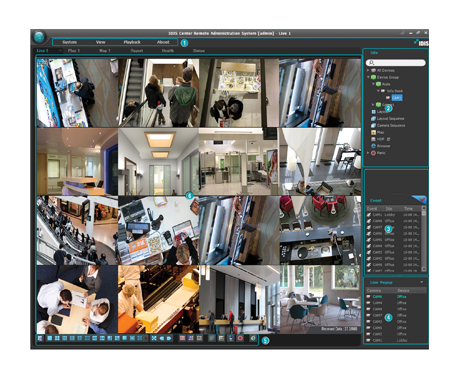Expand the Panic tree node
This screenshot has height=380, width=460.
pyautogui.click(x=368, y=153)
